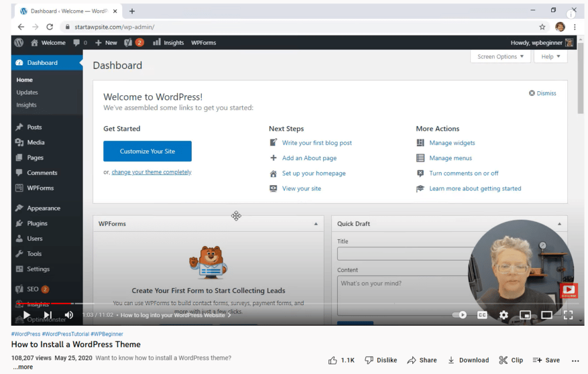This screenshot has height=374, width=588.
Task: Enter fullscreen video mode
Action: pos(568,315)
